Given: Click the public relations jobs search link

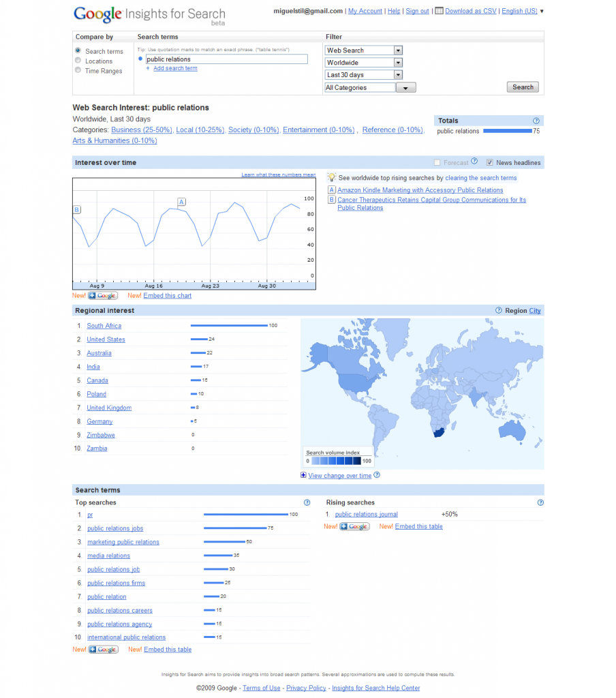Looking at the screenshot, I should 115,528.
